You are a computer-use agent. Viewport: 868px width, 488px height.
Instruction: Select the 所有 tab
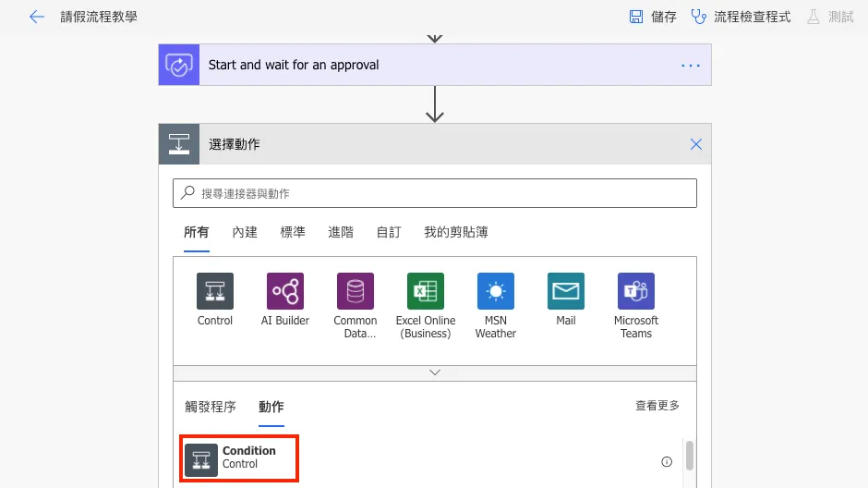tap(197, 232)
